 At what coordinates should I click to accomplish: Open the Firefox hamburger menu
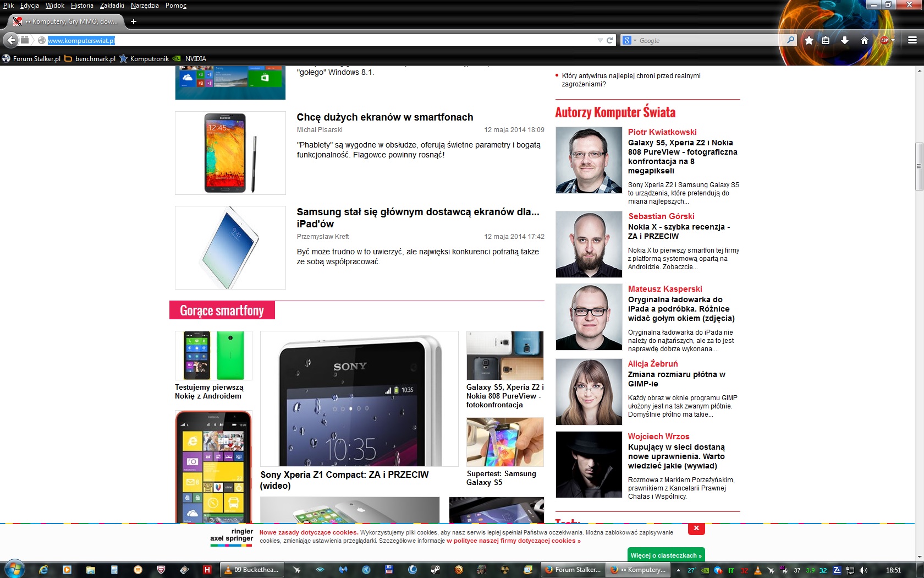pyautogui.click(x=912, y=40)
